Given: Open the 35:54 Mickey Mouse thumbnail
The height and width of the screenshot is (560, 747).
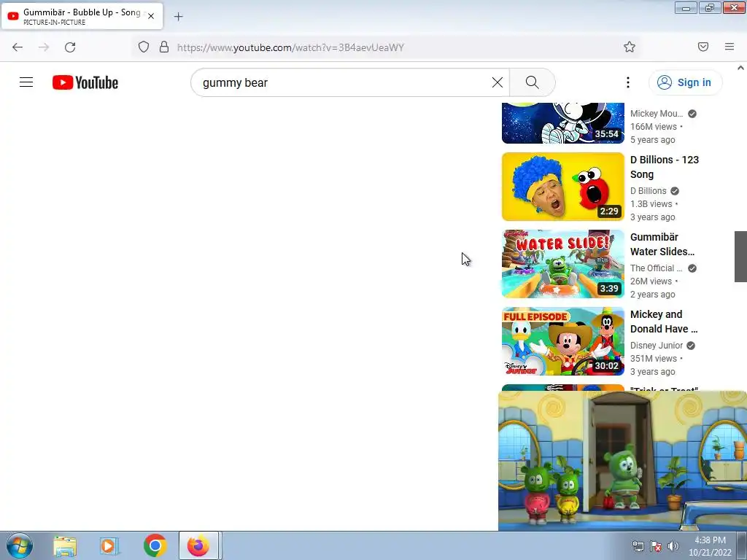Looking at the screenshot, I should pyautogui.click(x=562, y=122).
